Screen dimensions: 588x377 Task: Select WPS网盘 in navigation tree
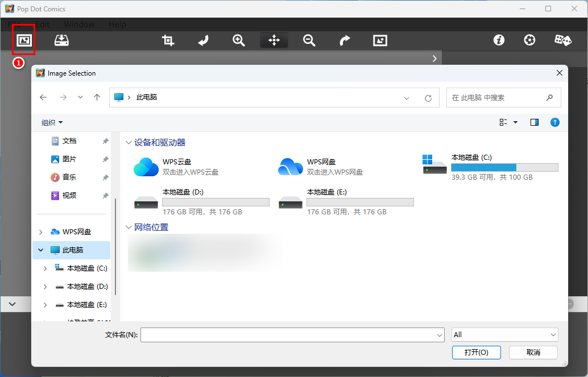(77, 232)
